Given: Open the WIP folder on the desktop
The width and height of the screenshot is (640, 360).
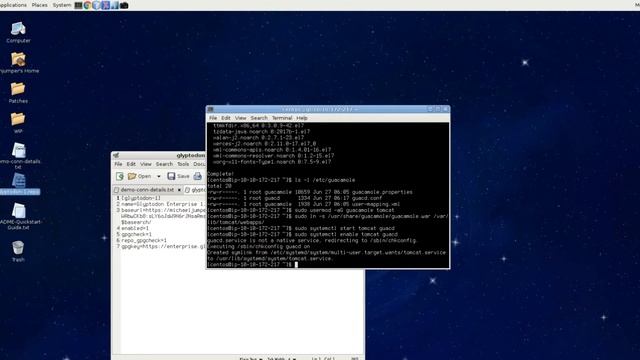Looking at the screenshot, I should (18, 123).
